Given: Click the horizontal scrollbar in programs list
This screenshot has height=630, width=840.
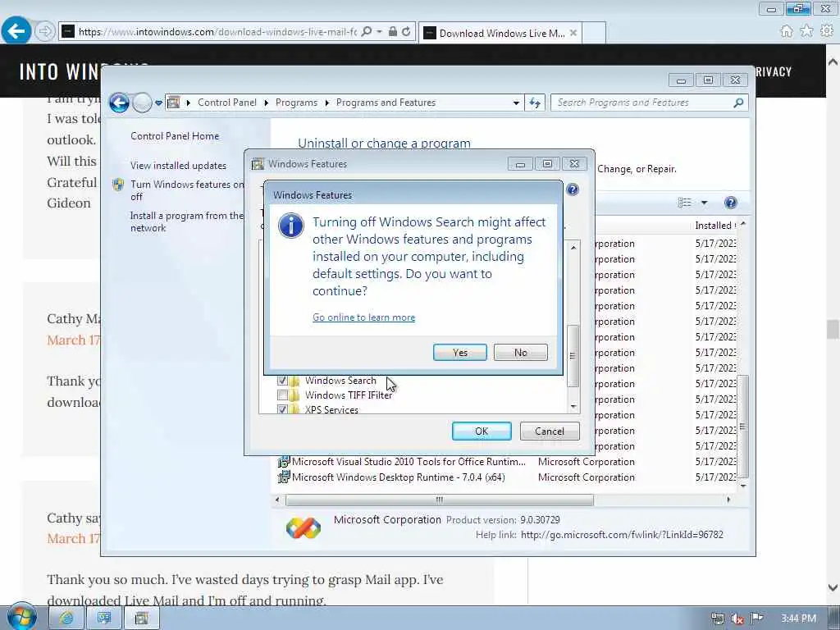Looking at the screenshot, I should [440, 500].
